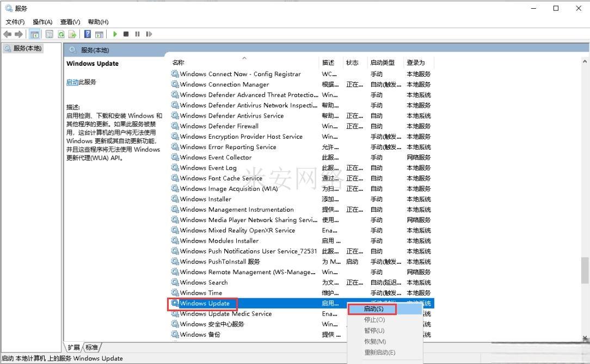590x364 pixels.
Task: Select 服务(本地) in the left tree
Action: click(x=23, y=48)
